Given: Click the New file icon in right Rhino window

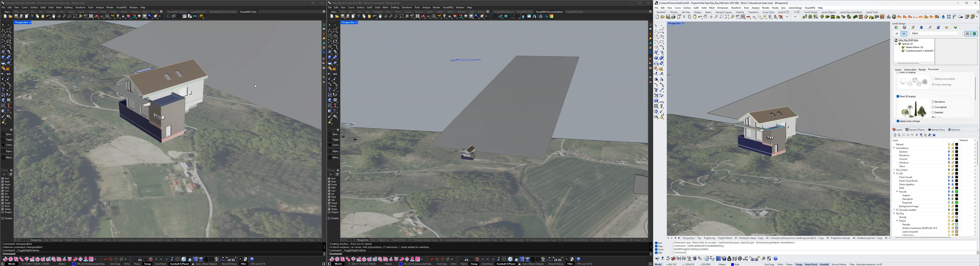Looking at the screenshot, I should click(x=657, y=17).
